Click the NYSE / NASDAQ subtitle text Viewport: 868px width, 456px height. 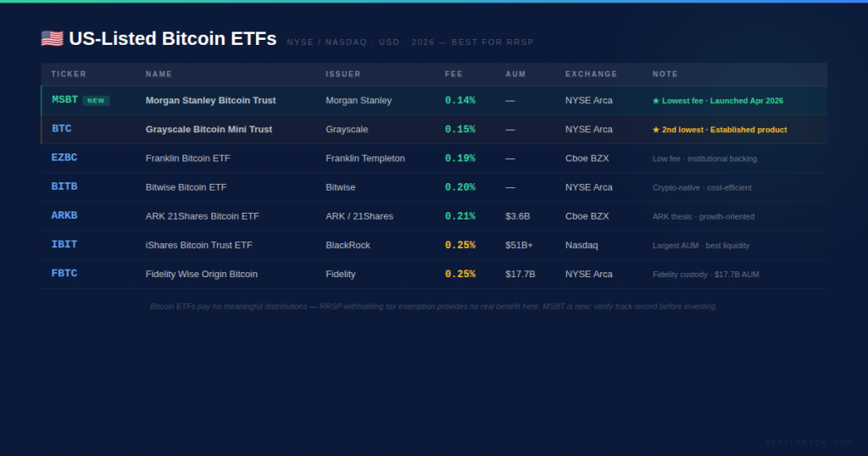(410, 42)
